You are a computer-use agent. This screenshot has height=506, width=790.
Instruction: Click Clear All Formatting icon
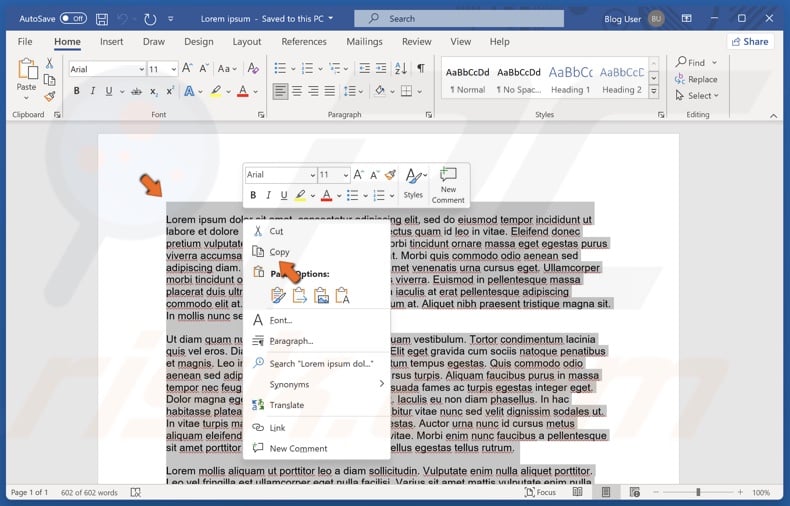click(x=253, y=69)
